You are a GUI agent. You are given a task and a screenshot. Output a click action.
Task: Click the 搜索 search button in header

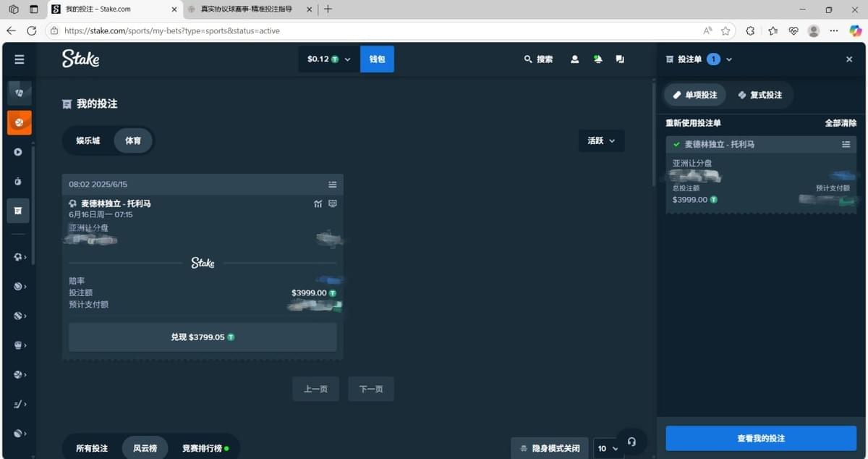tap(538, 59)
